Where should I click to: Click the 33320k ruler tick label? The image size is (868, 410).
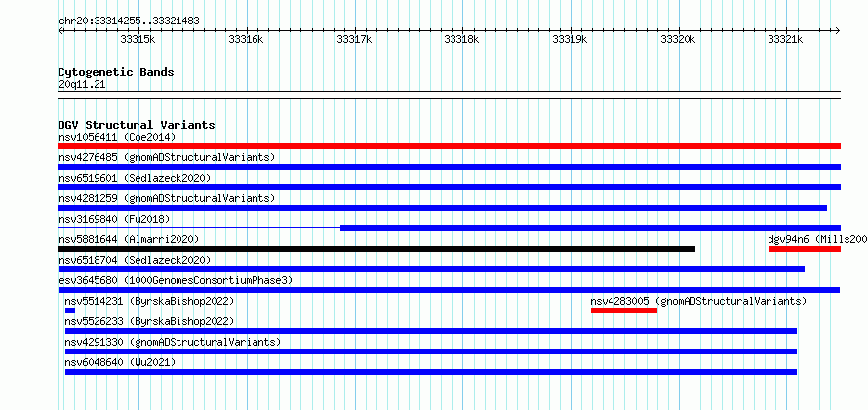point(678,40)
